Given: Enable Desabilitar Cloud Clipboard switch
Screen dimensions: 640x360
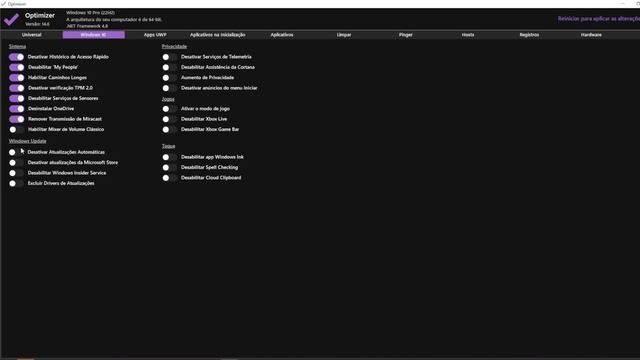Looking at the screenshot, I should 170,178.
